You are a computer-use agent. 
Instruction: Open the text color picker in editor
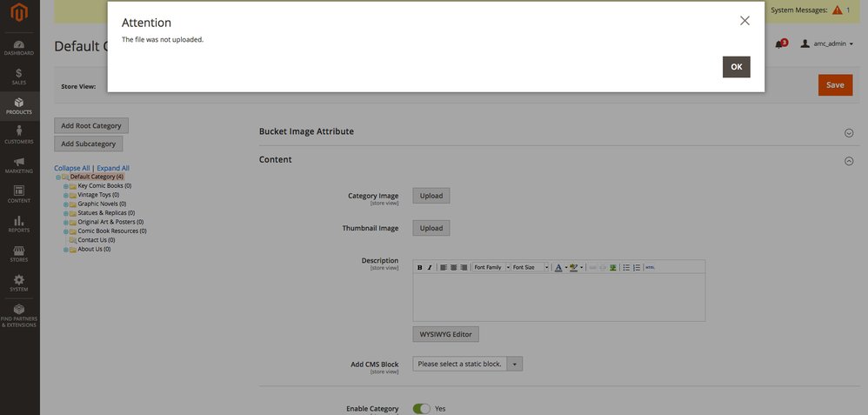click(558, 268)
